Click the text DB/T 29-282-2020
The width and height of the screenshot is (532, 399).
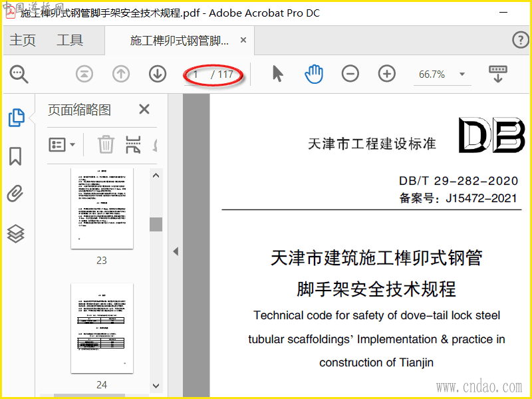click(458, 181)
